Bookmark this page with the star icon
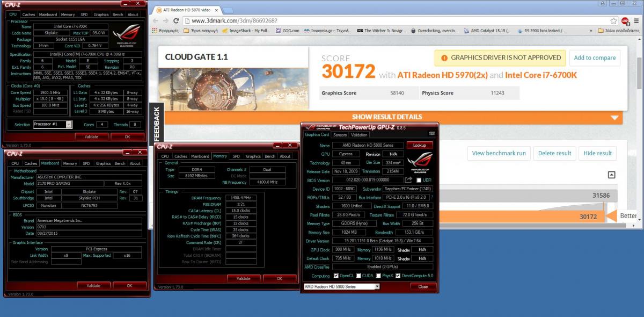Image resolution: width=644 pixels, height=317 pixels. click(x=614, y=20)
